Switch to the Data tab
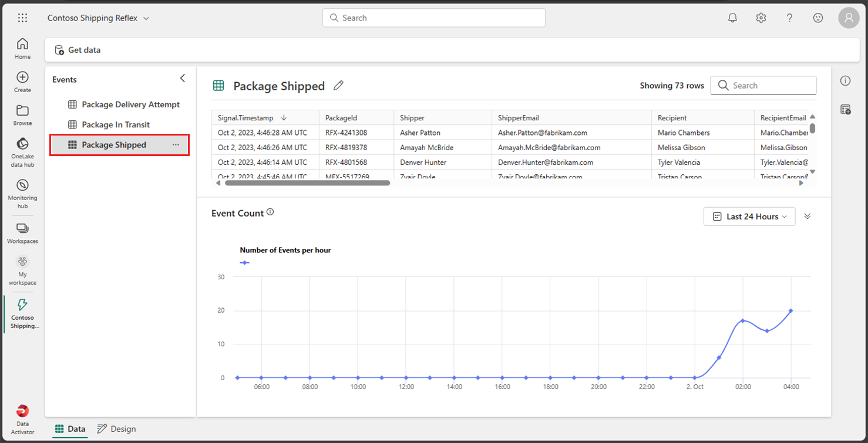The width and height of the screenshot is (868, 443). [70, 429]
